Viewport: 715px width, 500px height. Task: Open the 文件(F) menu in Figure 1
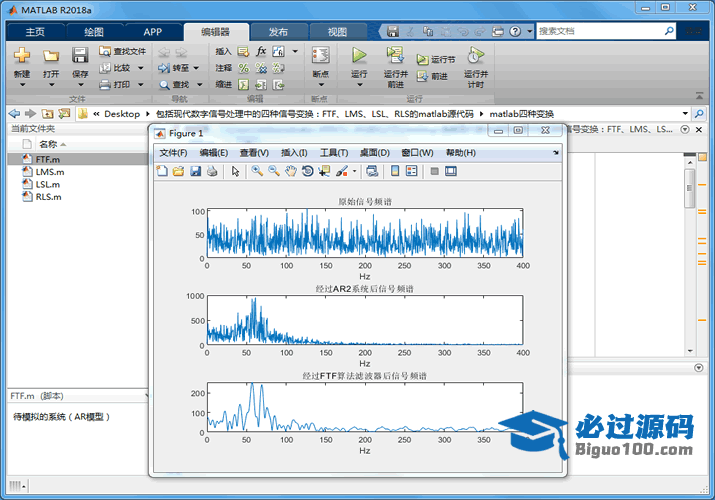coord(173,153)
